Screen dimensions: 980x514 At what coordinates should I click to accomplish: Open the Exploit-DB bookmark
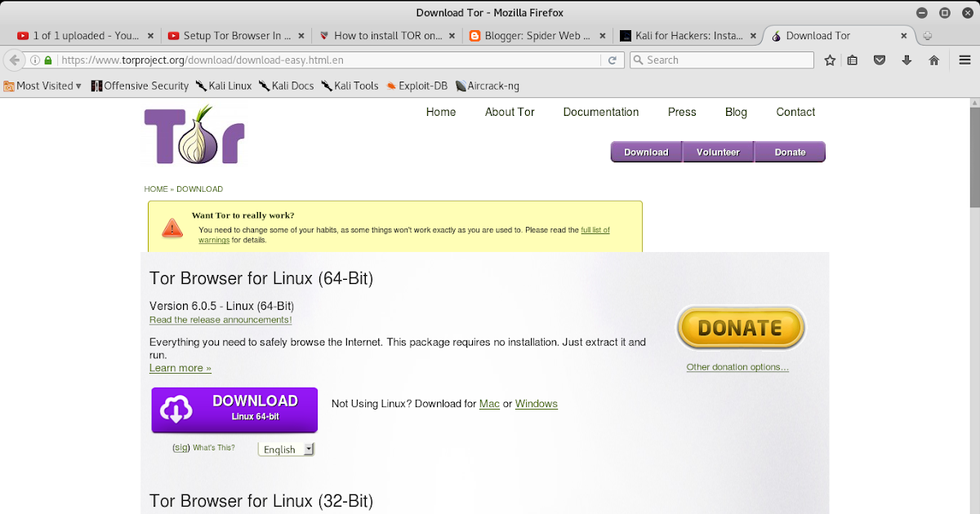pos(416,86)
